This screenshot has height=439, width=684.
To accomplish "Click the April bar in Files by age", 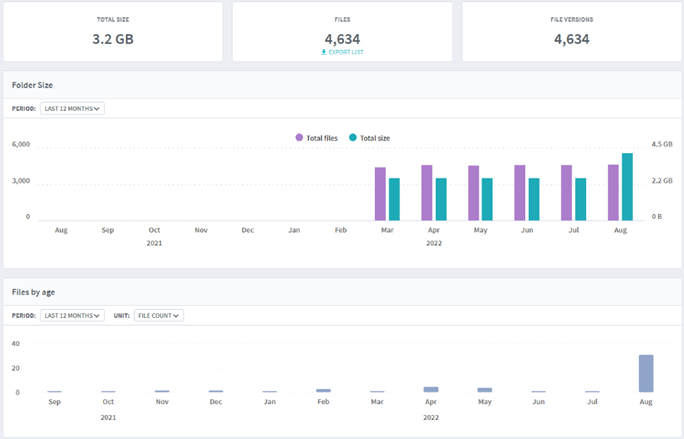I will click(x=431, y=389).
